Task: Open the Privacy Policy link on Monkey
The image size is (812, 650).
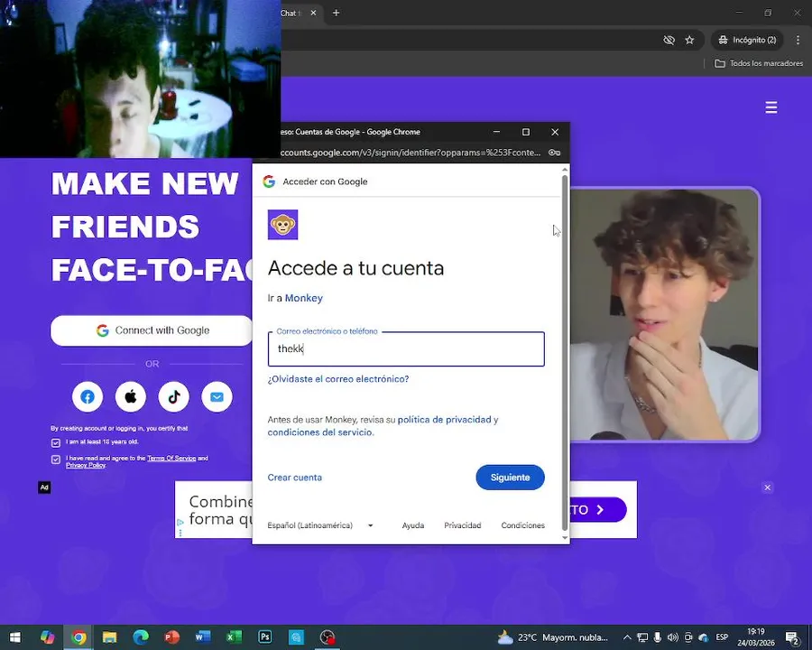Action: (86, 466)
